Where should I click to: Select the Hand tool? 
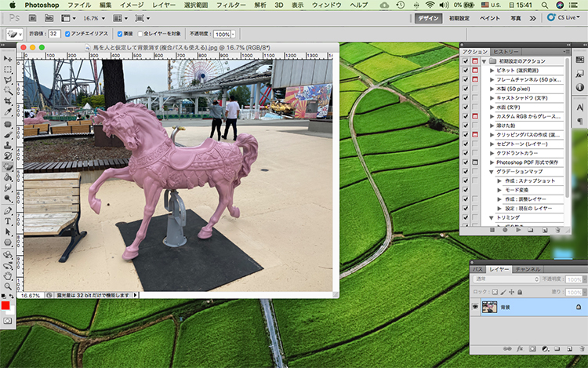pyautogui.click(x=8, y=276)
